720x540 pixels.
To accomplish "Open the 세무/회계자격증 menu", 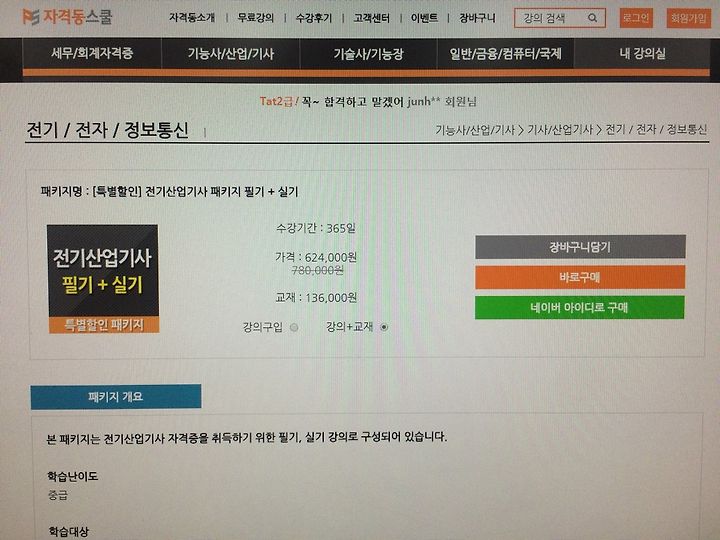I will tap(92, 53).
